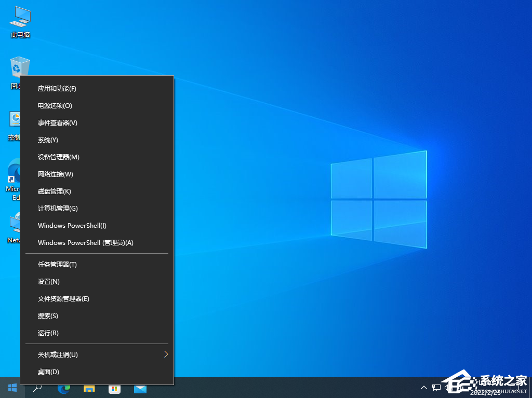Screen dimensions: 532x398
Task: Open the network icon in the system tray
Action: coord(436,388)
